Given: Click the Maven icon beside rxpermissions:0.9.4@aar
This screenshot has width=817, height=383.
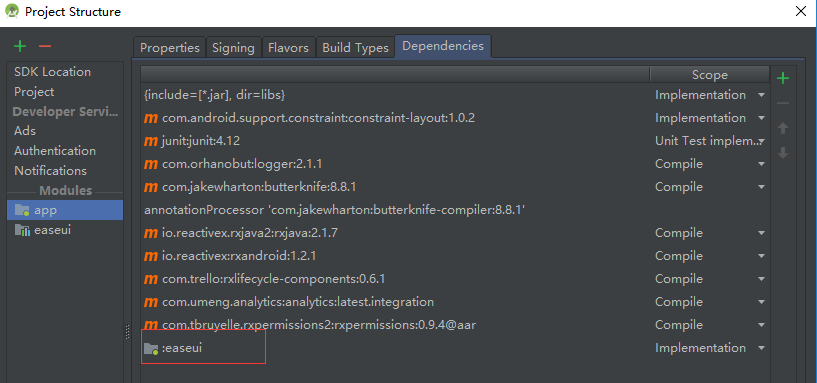Looking at the screenshot, I should [151, 325].
